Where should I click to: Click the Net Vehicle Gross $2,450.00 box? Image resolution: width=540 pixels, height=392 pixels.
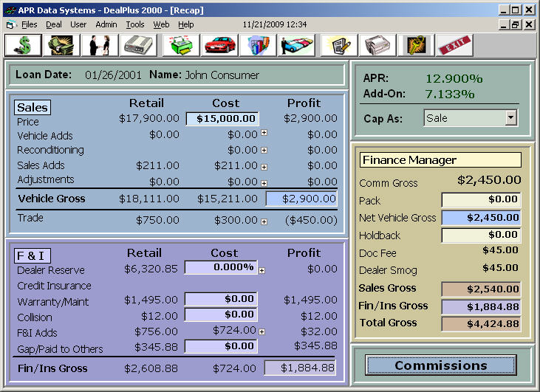coord(481,218)
